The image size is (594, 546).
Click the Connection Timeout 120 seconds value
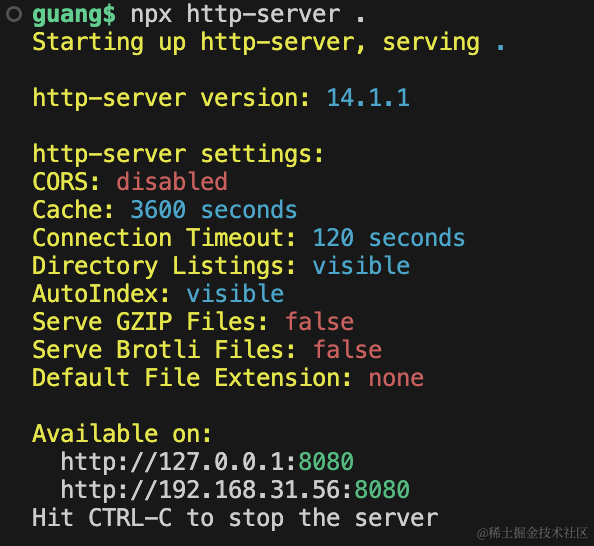click(x=389, y=238)
